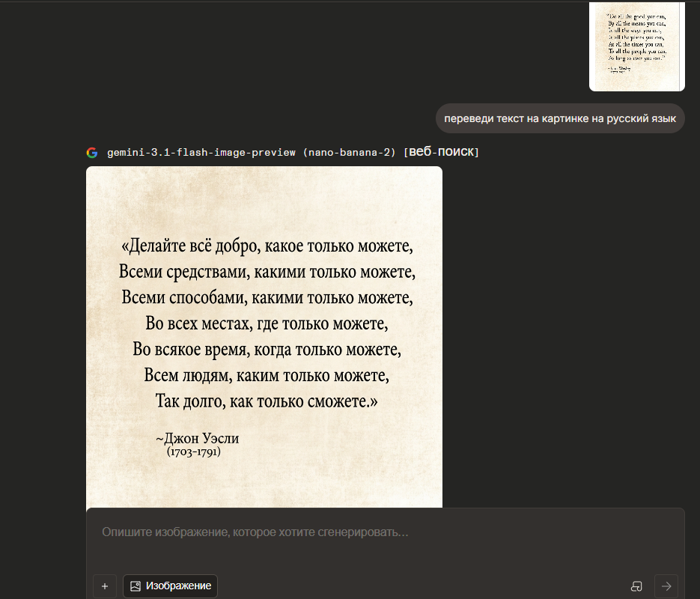This screenshot has width=700, height=599.
Task: Click the line "Во всякое время, когда только можете"
Action: (x=267, y=349)
